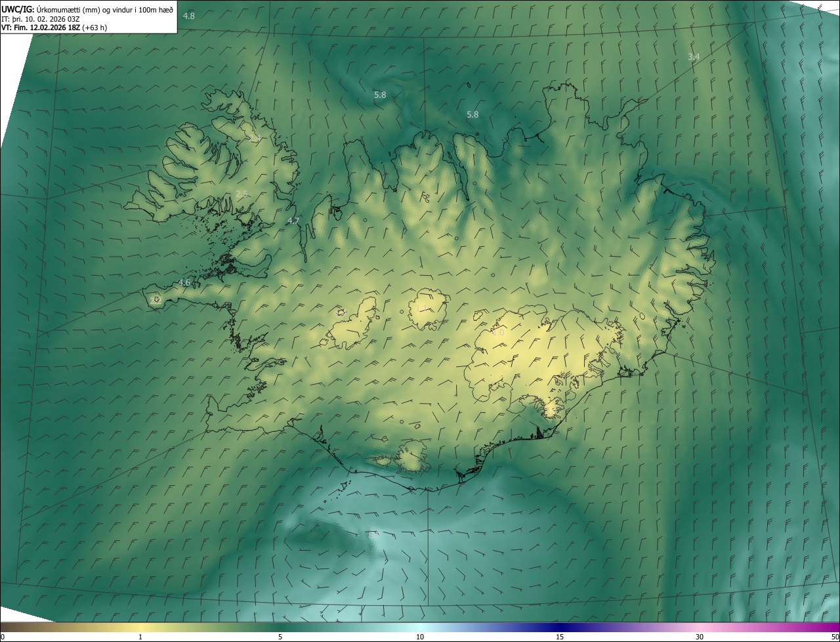
Task: Click the 4.7 value label on the map
Action: (x=293, y=221)
